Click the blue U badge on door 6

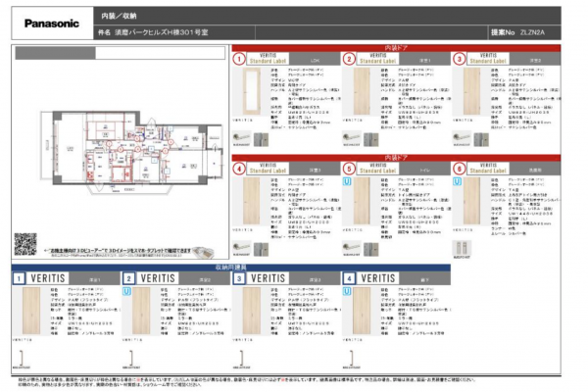pyautogui.click(x=457, y=181)
